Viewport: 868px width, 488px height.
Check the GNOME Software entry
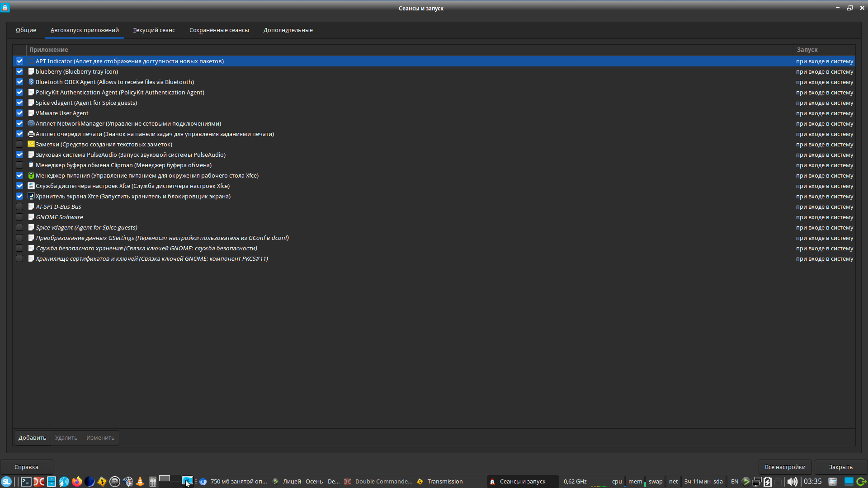click(x=19, y=217)
